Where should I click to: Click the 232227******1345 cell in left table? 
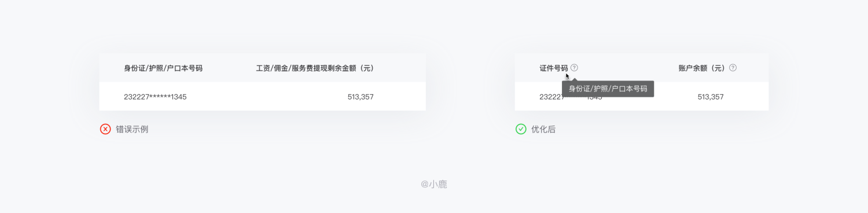click(x=155, y=97)
